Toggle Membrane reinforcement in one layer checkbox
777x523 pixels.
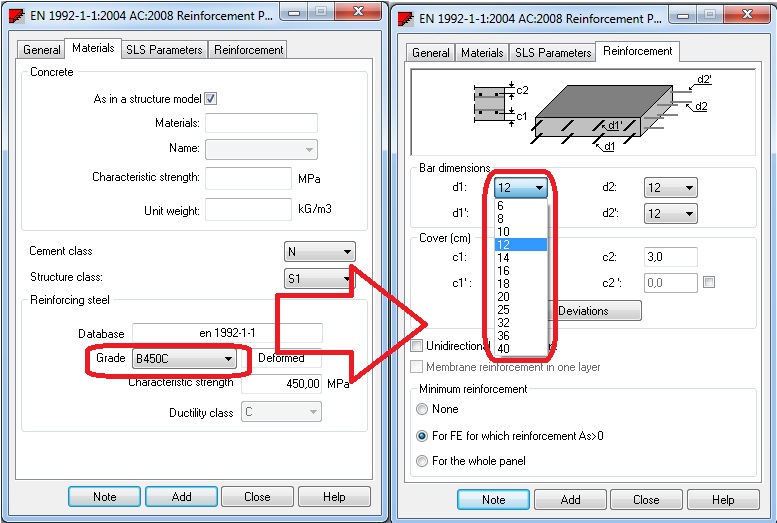417,367
